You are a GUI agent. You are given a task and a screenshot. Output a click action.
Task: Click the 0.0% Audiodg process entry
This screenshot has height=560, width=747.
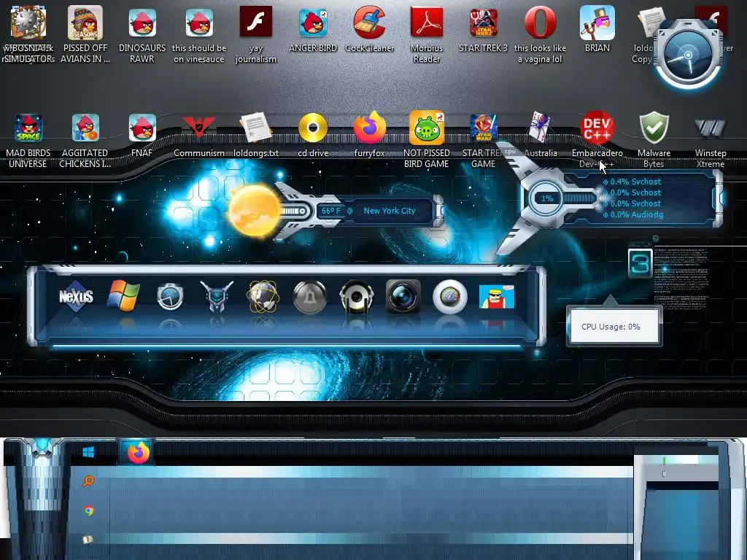pyautogui.click(x=636, y=214)
